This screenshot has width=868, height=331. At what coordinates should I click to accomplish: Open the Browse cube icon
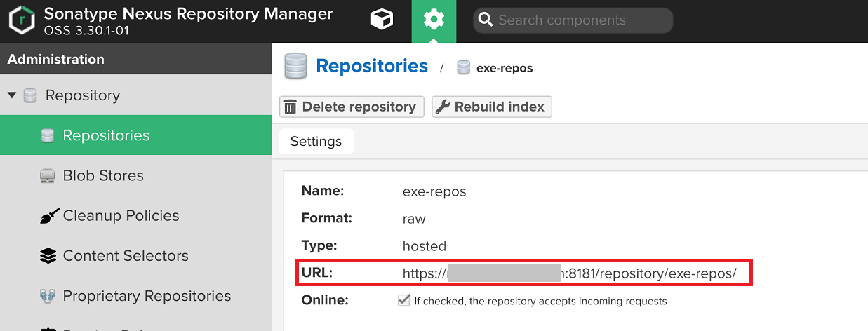coord(382,20)
